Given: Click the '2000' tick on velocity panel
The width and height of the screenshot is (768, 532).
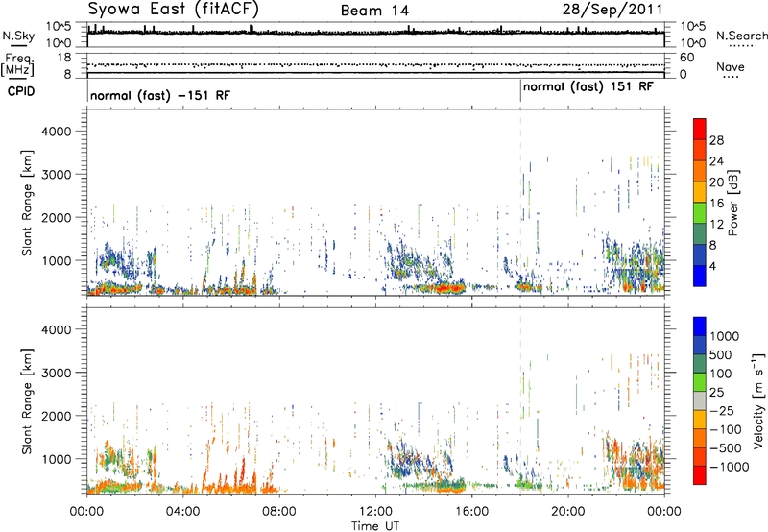Looking at the screenshot, I should pyautogui.click(x=56, y=416).
